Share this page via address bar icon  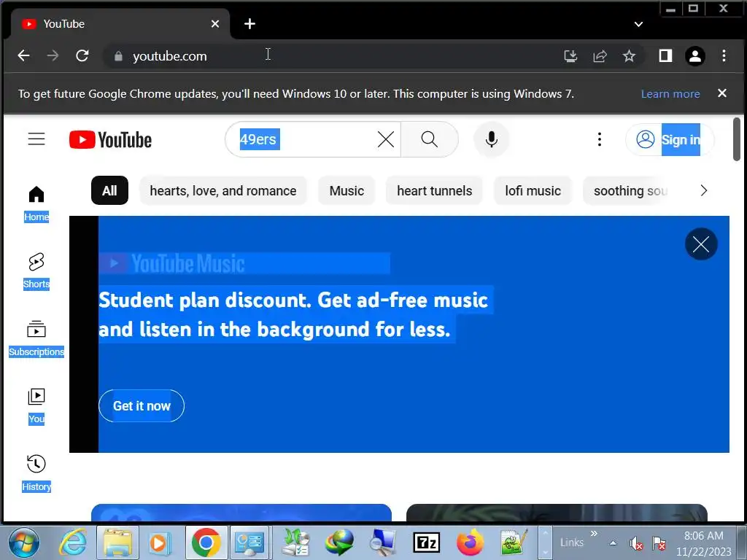(600, 55)
